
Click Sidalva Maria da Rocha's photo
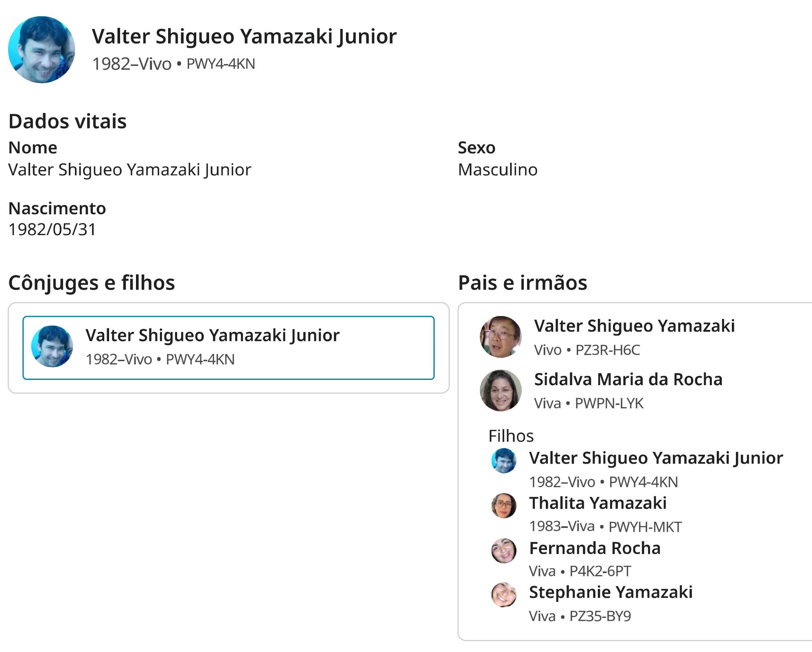point(501,390)
